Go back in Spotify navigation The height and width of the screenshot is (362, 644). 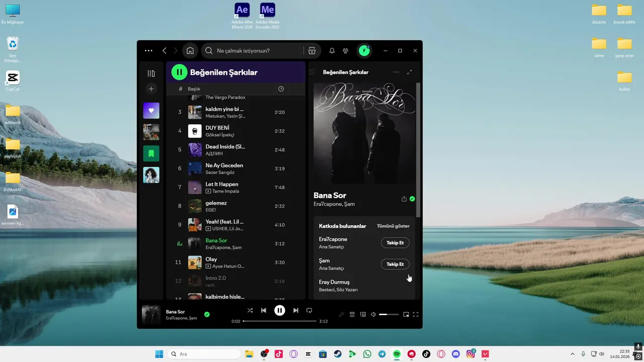point(165,51)
